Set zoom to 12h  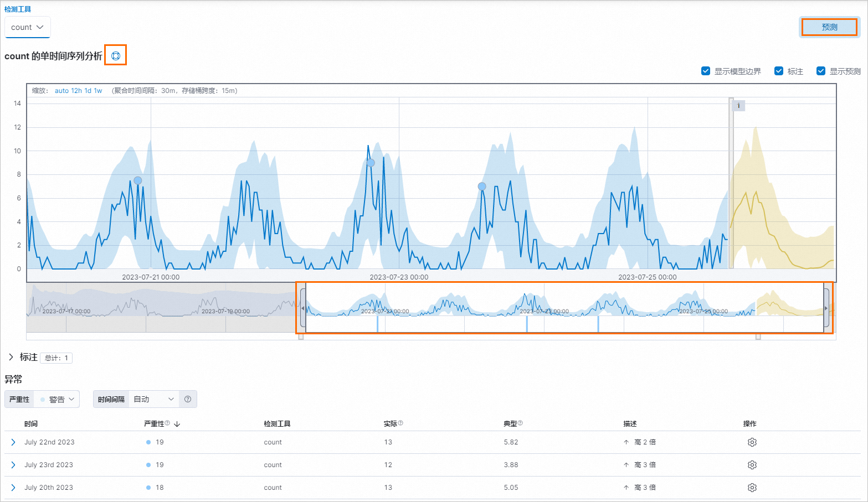(x=76, y=91)
